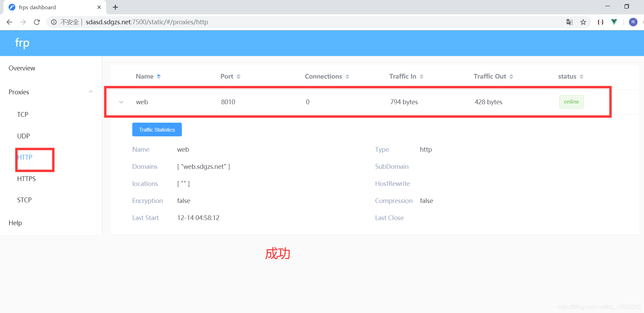Click the Encryption false value
Image resolution: width=644 pixels, height=313 pixels.
pos(184,201)
